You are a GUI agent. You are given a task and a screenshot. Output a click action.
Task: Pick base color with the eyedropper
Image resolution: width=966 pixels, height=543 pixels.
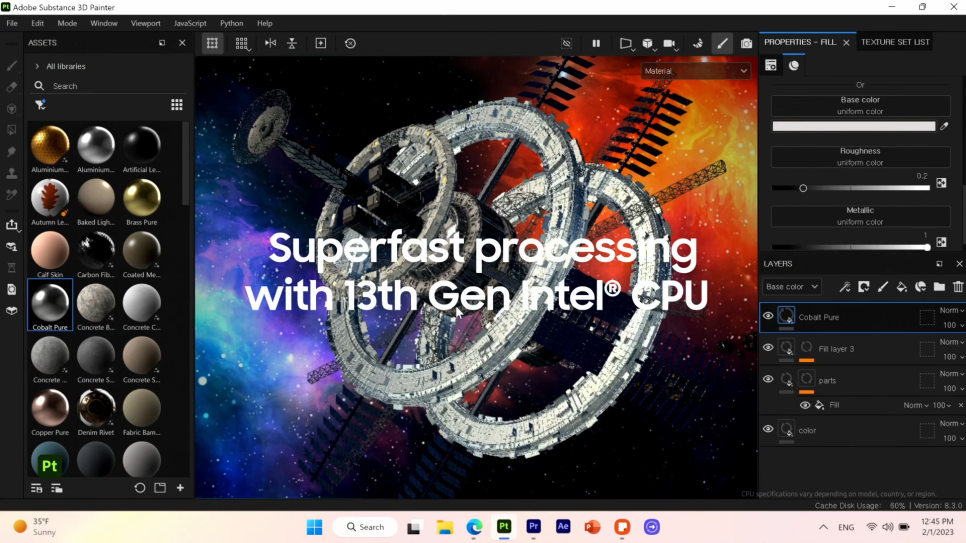(944, 126)
